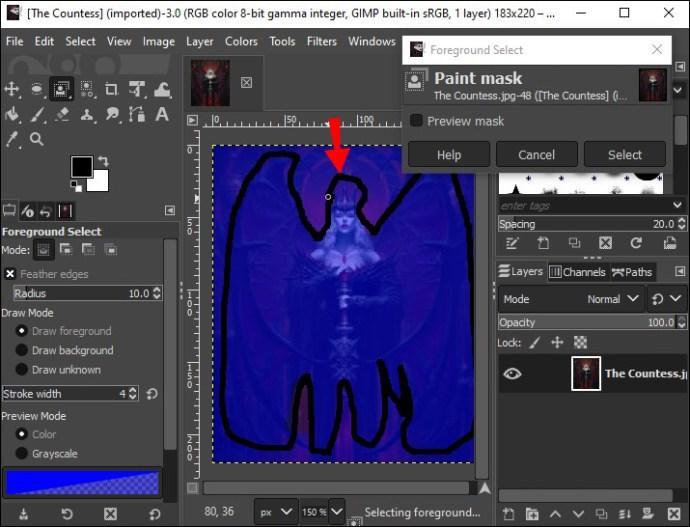Screen dimensions: 690x527
Task: Open the px unit dropdown
Action: click(275, 512)
